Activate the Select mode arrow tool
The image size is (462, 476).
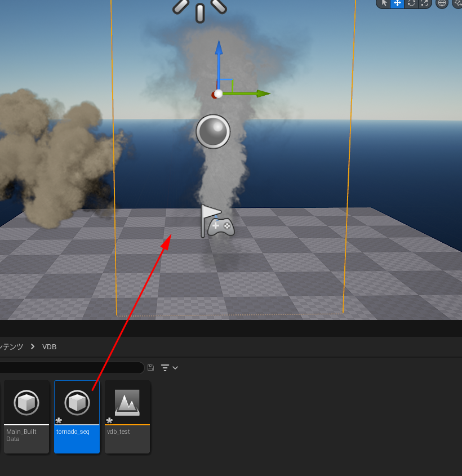point(384,3)
